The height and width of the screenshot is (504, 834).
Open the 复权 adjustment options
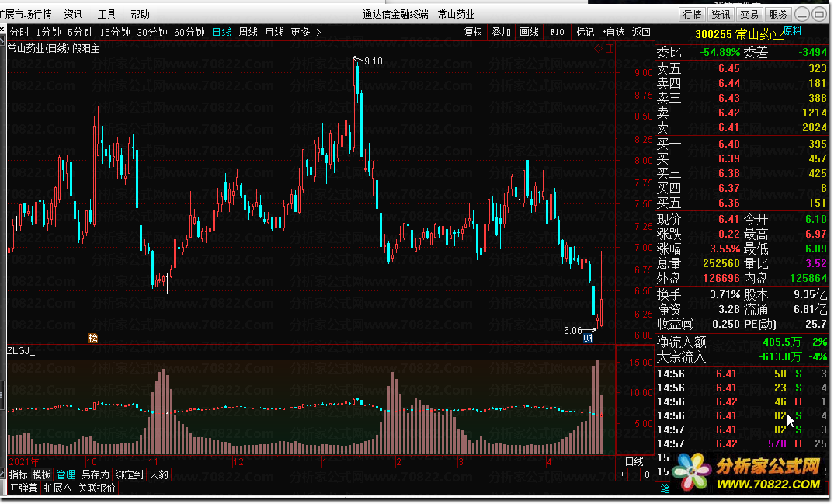474,33
